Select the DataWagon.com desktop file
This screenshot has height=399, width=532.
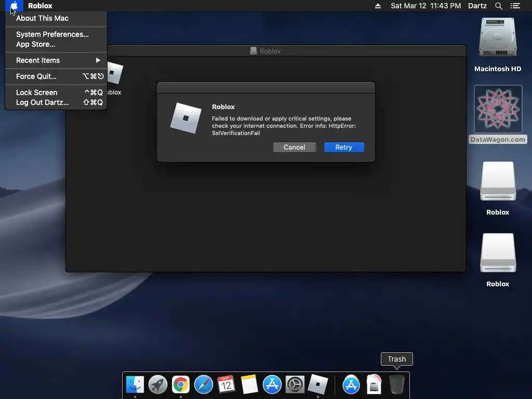click(x=498, y=114)
